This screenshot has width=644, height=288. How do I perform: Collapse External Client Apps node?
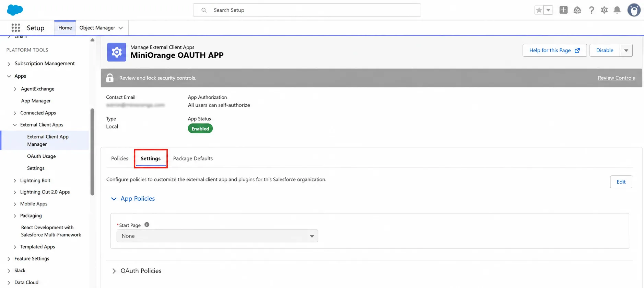pos(15,125)
